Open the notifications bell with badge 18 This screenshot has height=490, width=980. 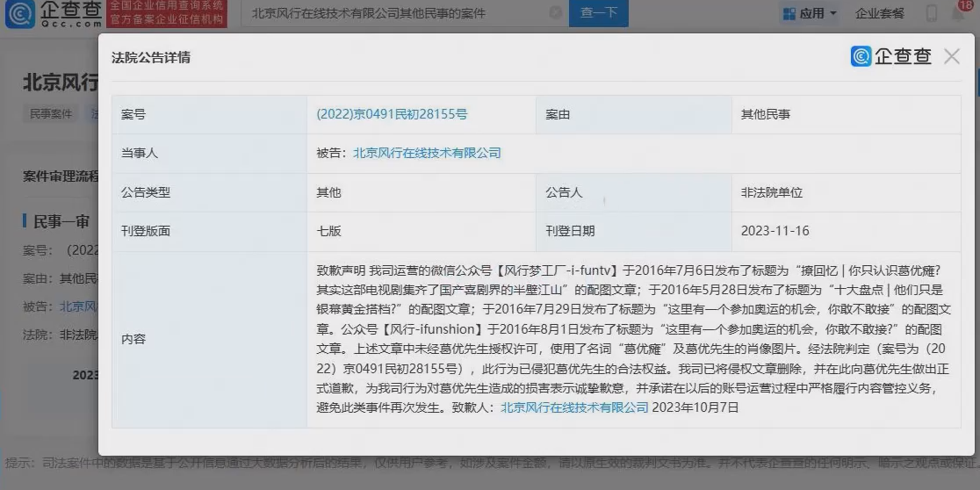pyautogui.click(x=958, y=11)
